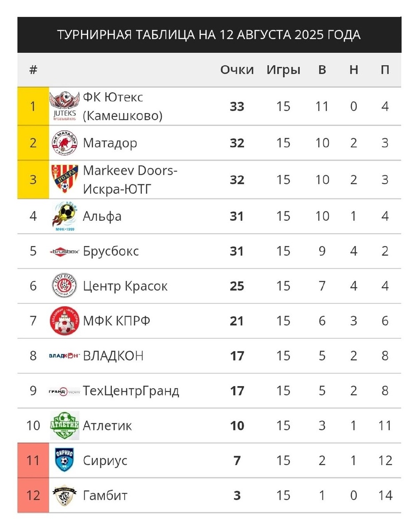Viewport: 419px width, 532px height.
Task: Click the blue Сириус shield logo
Action: pos(65,460)
